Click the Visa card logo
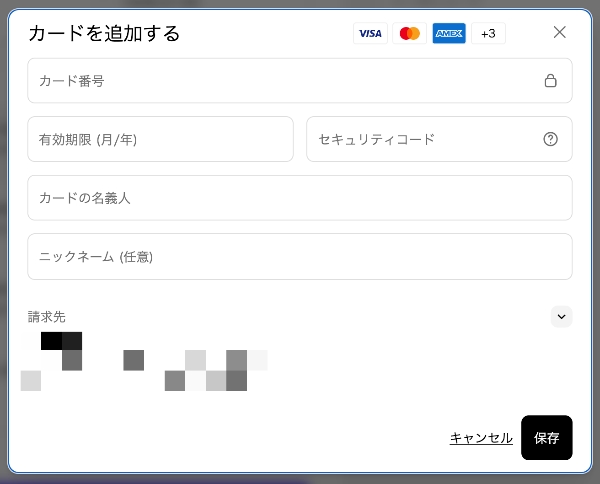The height and width of the screenshot is (484, 600). click(370, 34)
